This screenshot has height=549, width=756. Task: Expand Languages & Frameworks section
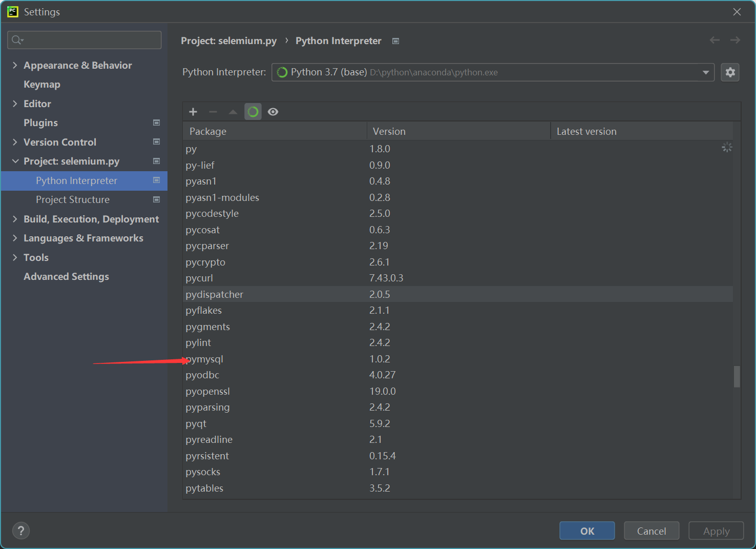15,238
